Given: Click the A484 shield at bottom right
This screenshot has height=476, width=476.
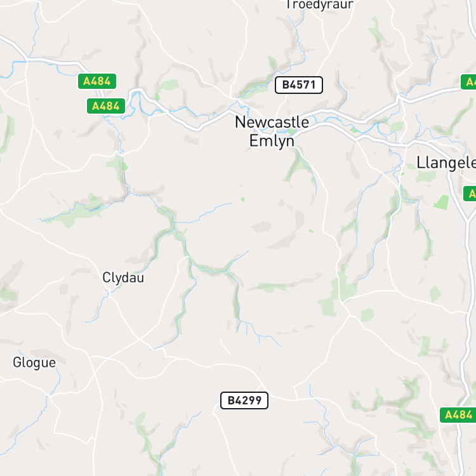Looking at the screenshot, I should (458, 414).
